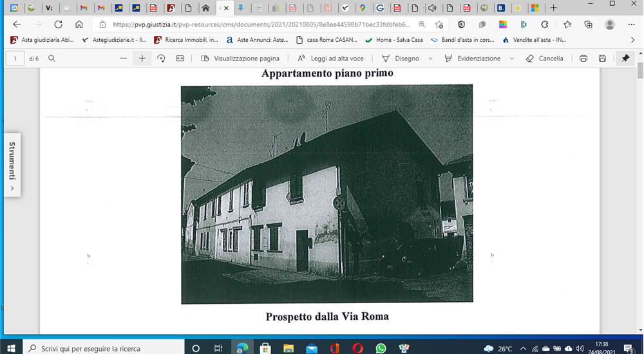
Task: Save the PDF document
Action: [x=602, y=59]
